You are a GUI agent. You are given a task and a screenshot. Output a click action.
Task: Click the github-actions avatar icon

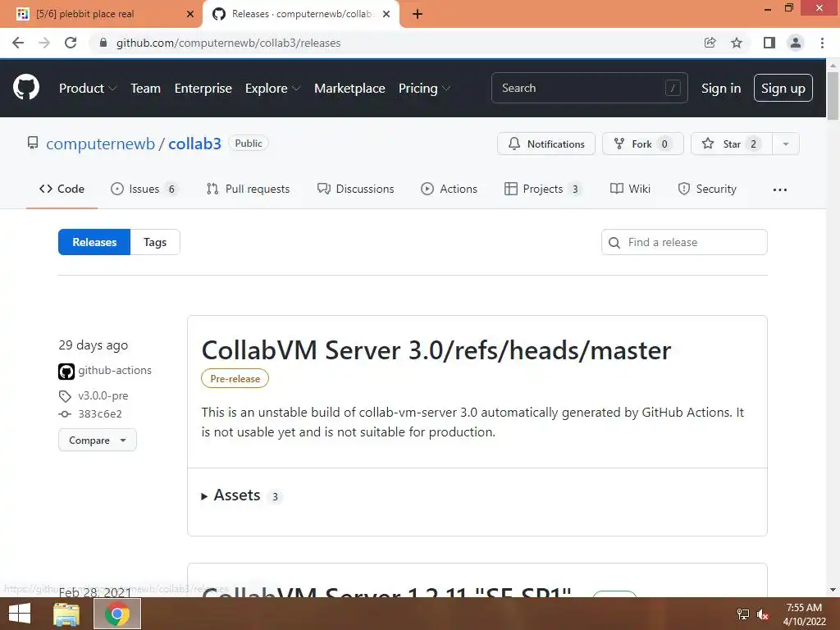(66, 372)
